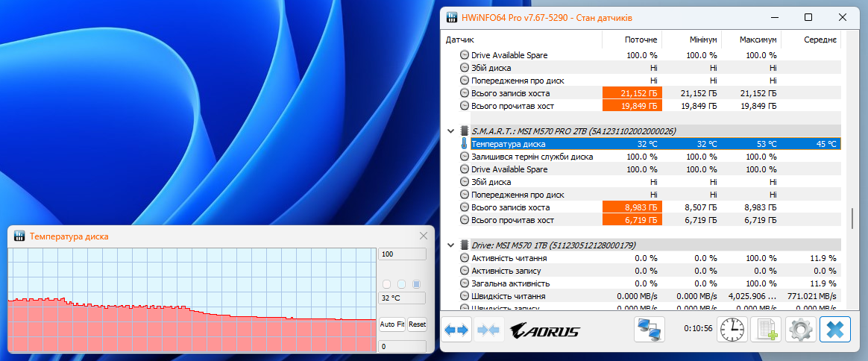The width and height of the screenshot is (868, 361).
Task: Click the 0:10:56 elapsed time readout
Action: (697, 328)
